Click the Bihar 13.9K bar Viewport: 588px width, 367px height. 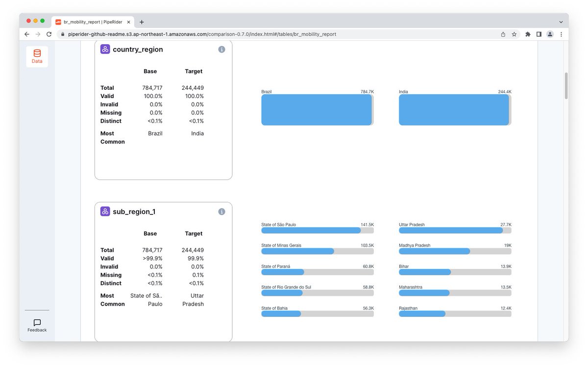coord(455,272)
